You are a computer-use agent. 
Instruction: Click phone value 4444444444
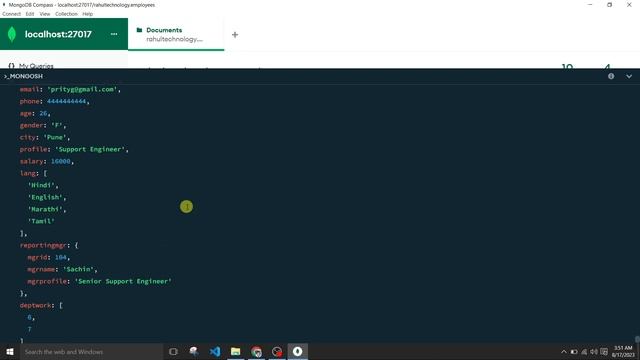coord(67,101)
